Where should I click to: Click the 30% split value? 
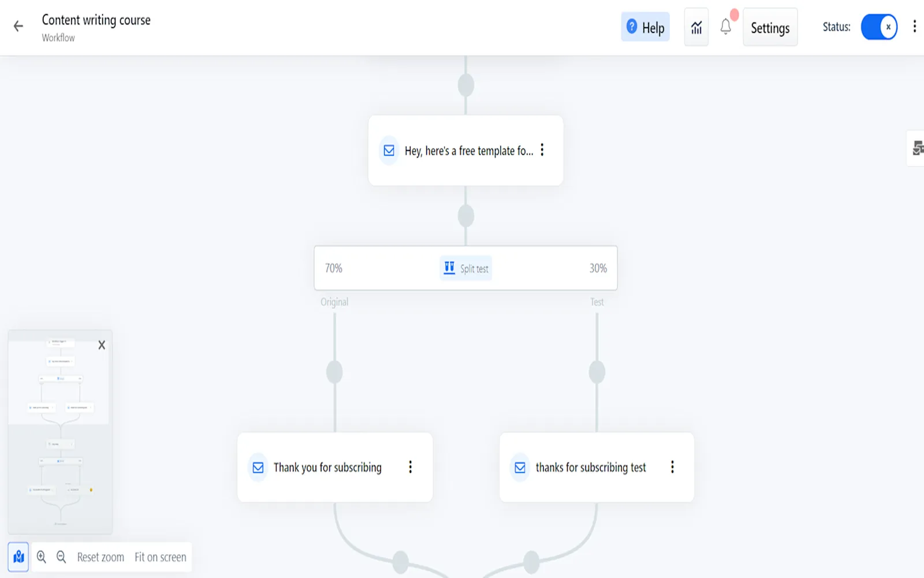[x=598, y=268]
